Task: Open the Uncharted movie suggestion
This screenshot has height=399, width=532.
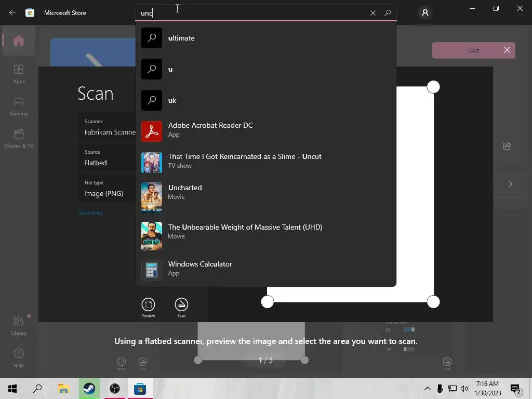Action: click(266, 197)
